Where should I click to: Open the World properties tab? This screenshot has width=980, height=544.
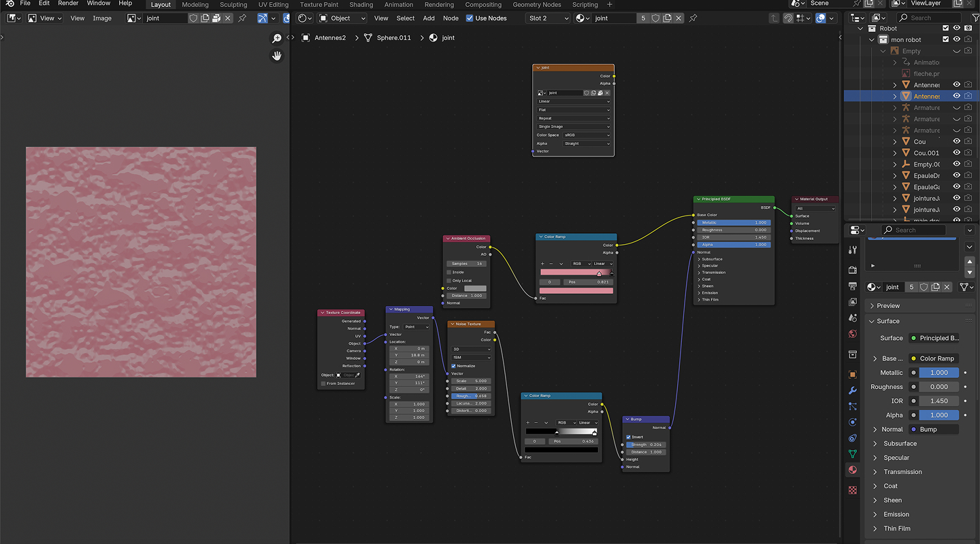tap(853, 334)
